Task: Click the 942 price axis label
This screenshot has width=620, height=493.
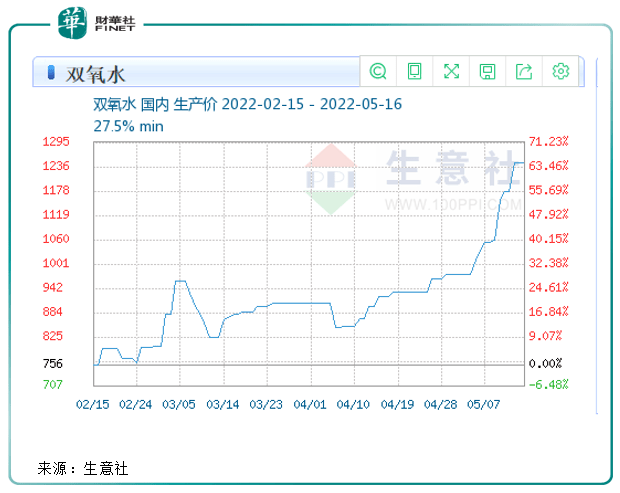Action: [53, 287]
